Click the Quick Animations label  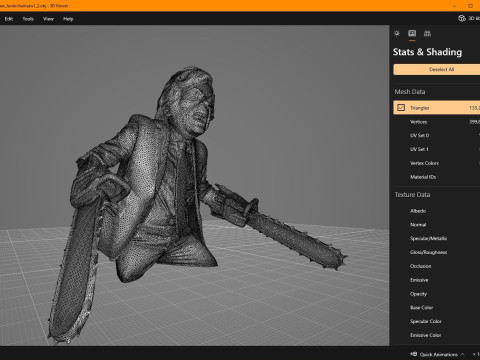point(439,354)
